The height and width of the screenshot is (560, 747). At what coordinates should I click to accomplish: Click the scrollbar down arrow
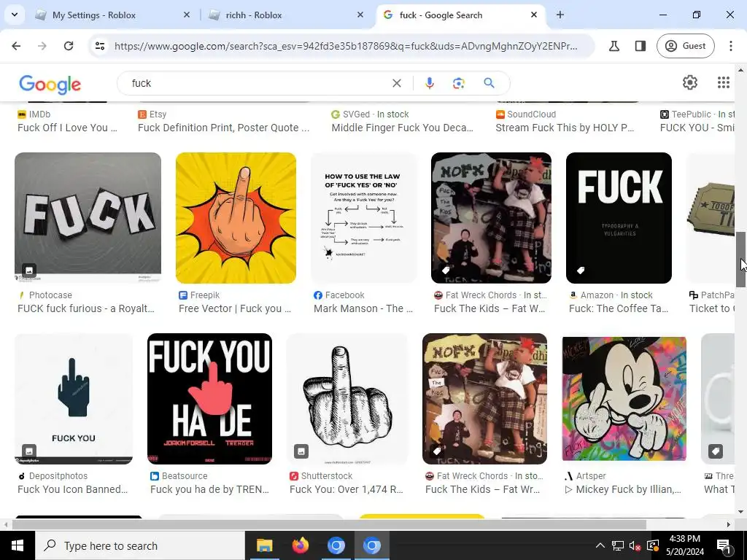(740, 513)
